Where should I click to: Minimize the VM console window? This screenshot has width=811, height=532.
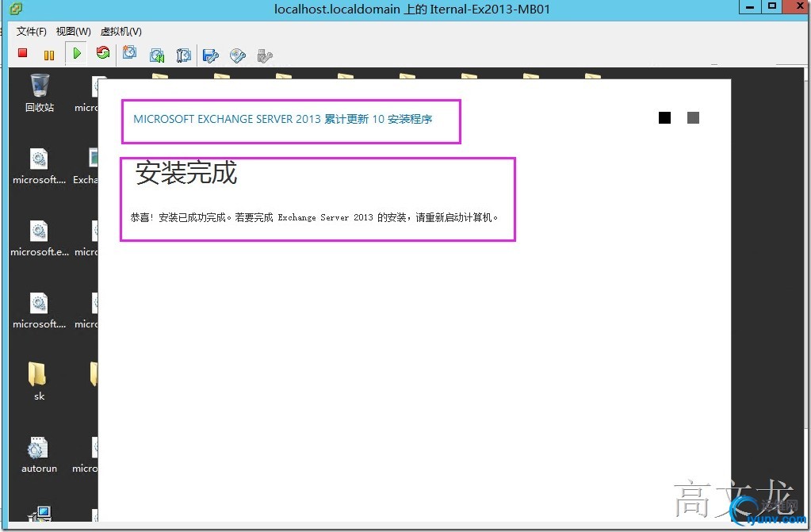(751, 6)
